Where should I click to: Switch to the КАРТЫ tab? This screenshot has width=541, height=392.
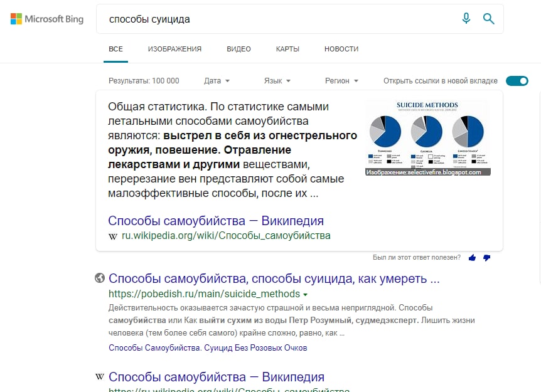click(x=287, y=49)
